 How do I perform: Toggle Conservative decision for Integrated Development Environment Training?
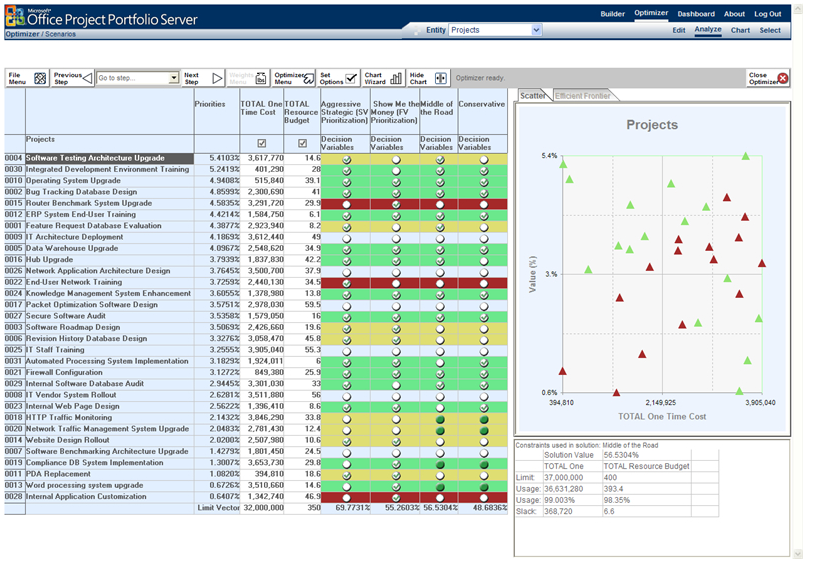[x=484, y=171]
